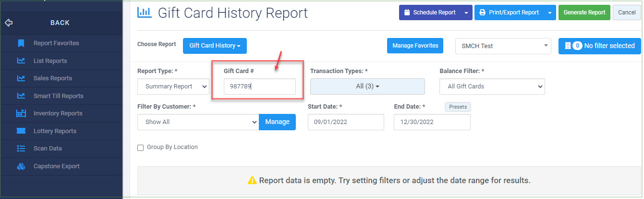This screenshot has width=644, height=199.
Task: Click the Presets button near End Date
Action: [458, 107]
